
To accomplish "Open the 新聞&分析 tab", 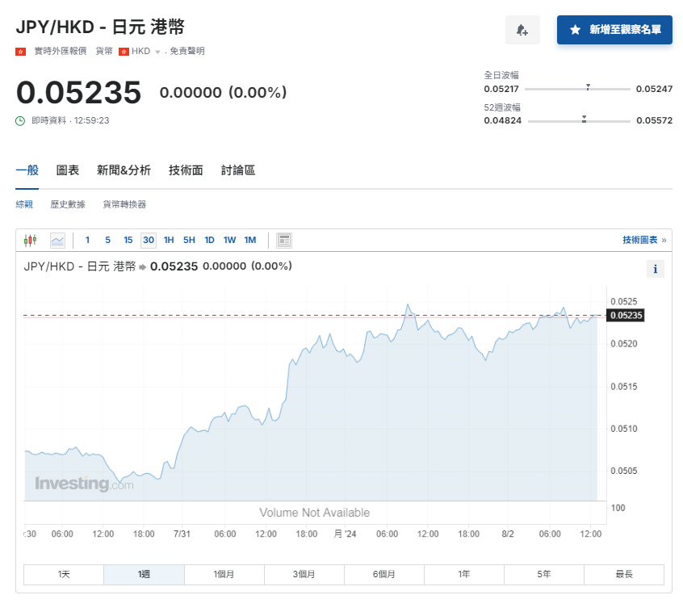I will tap(123, 170).
